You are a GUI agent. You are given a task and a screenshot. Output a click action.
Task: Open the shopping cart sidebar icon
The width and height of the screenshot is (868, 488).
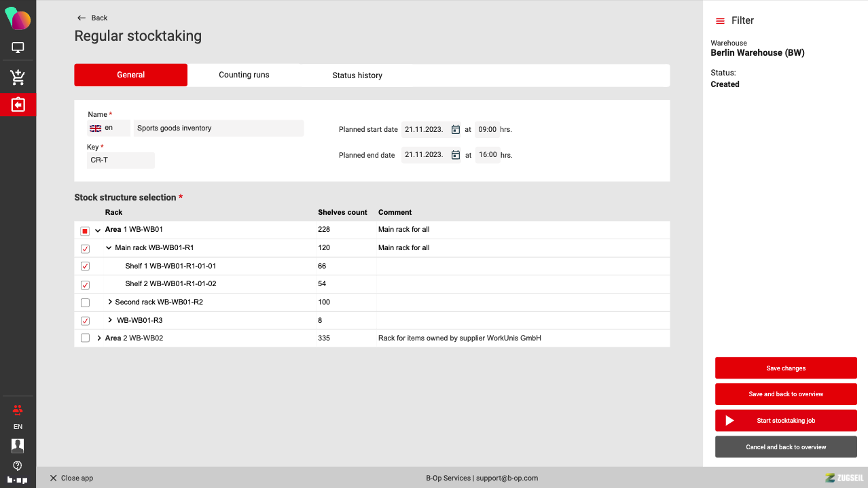[18, 77]
